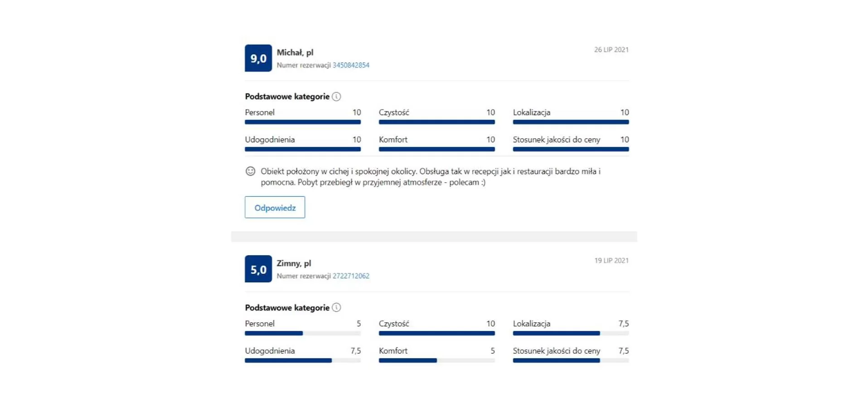Click the 5,0 score badge
Viewport: 868px width, 408px height.
click(258, 269)
